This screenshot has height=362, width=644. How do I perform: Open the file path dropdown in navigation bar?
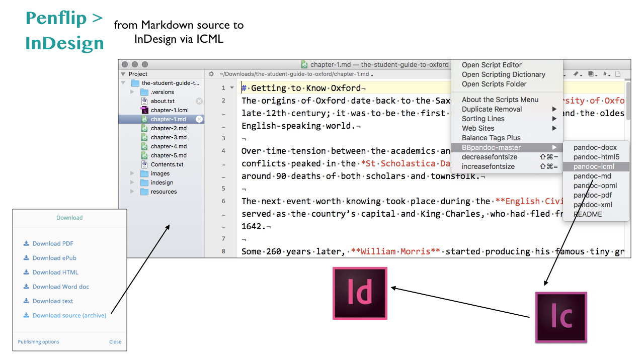297,74
